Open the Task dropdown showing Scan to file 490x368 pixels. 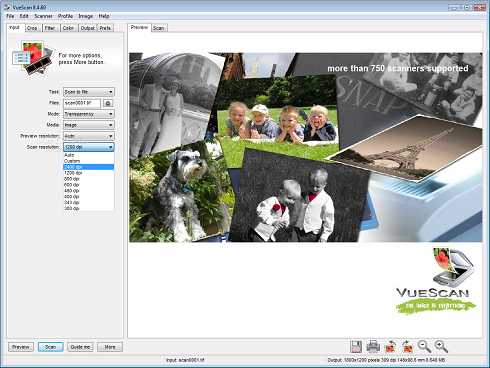coord(89,92)
